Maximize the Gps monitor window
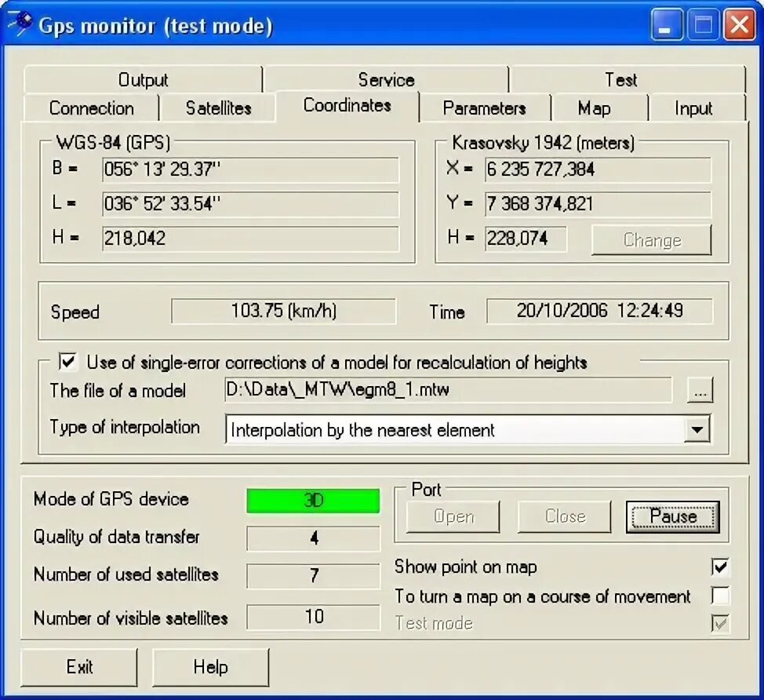 [703, 24]
